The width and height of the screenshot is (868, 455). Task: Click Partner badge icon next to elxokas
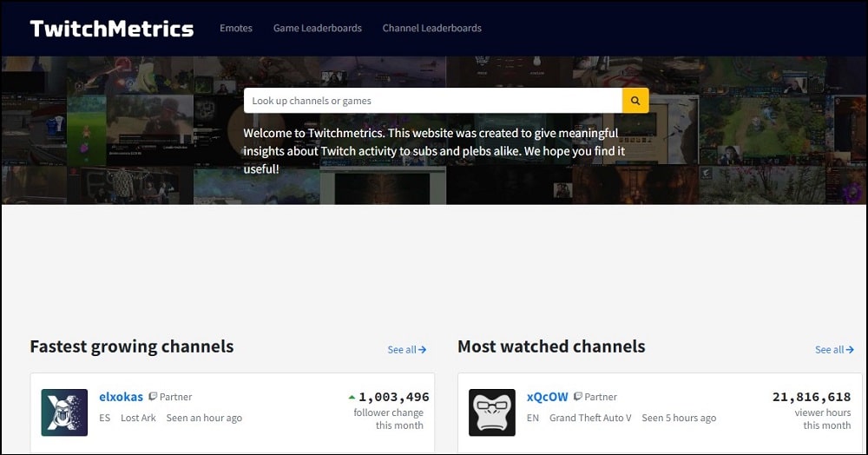tap(153, 396)
